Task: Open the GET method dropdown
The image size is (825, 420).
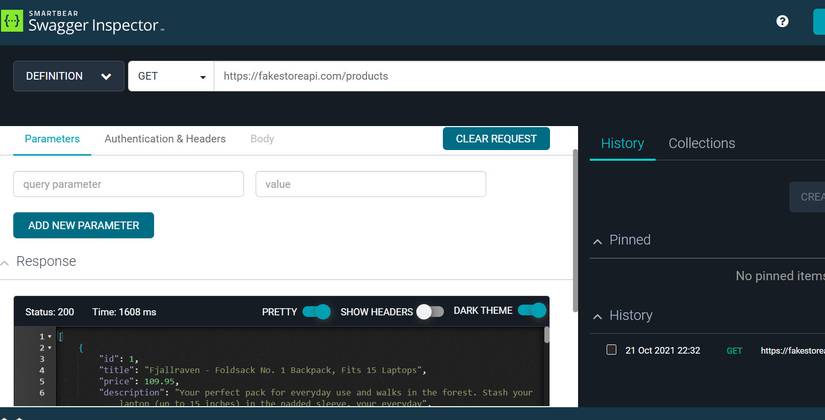Action: click(x=171, y=76)
